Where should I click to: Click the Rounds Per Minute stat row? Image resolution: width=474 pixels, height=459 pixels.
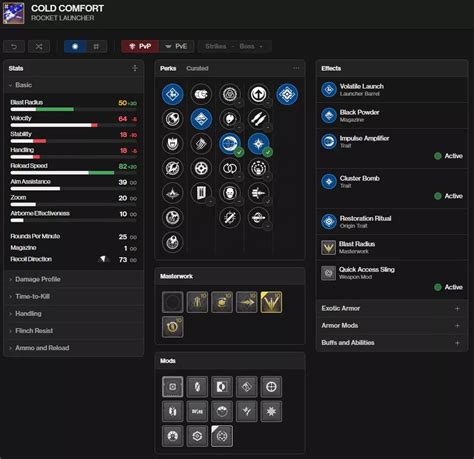tap(73, 236)
